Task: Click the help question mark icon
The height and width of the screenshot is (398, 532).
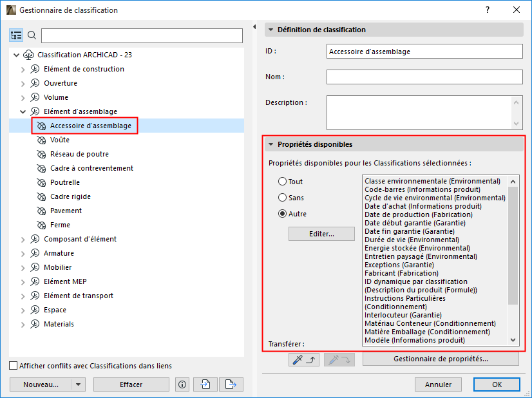Action: 488,10
